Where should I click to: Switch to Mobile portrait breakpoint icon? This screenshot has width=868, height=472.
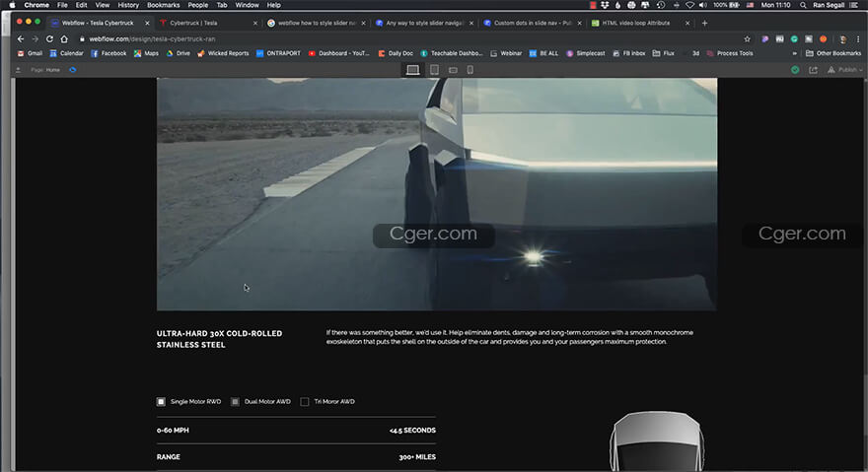pos(470,70)
